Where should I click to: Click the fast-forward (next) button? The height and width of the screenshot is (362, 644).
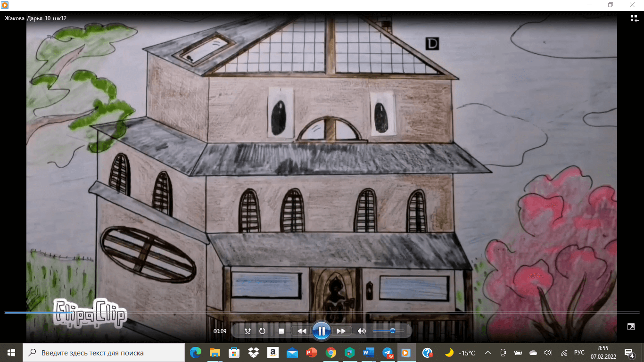tap(341, 331)
